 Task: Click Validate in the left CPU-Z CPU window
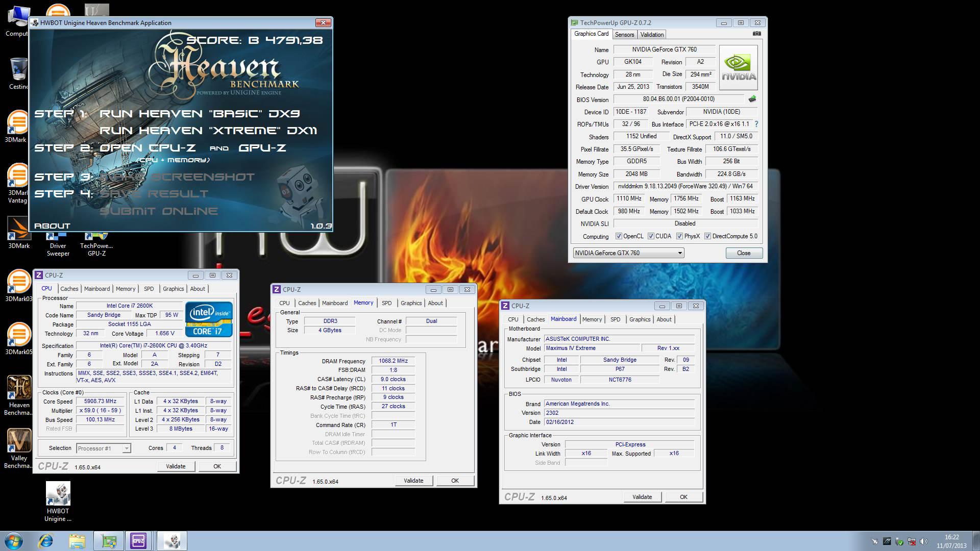point(176,466)
